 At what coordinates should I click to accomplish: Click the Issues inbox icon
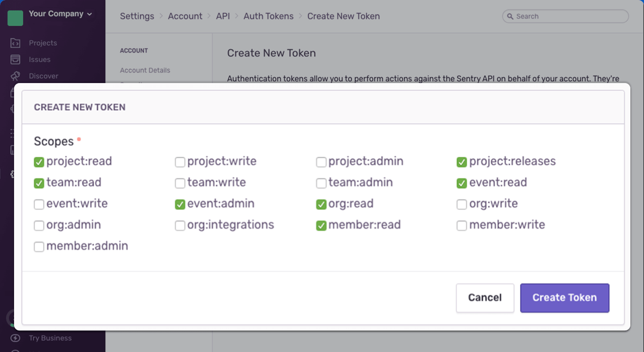(15, 60)
